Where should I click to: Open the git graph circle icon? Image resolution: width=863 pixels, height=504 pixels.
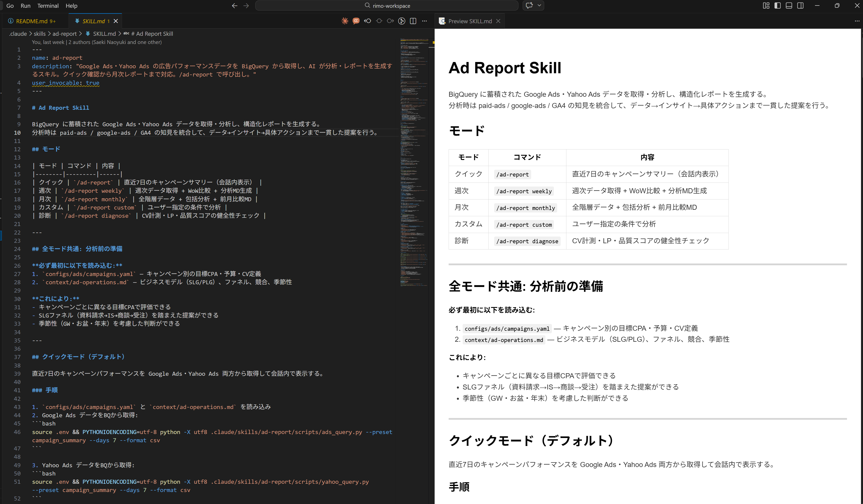tap(401, 21)
